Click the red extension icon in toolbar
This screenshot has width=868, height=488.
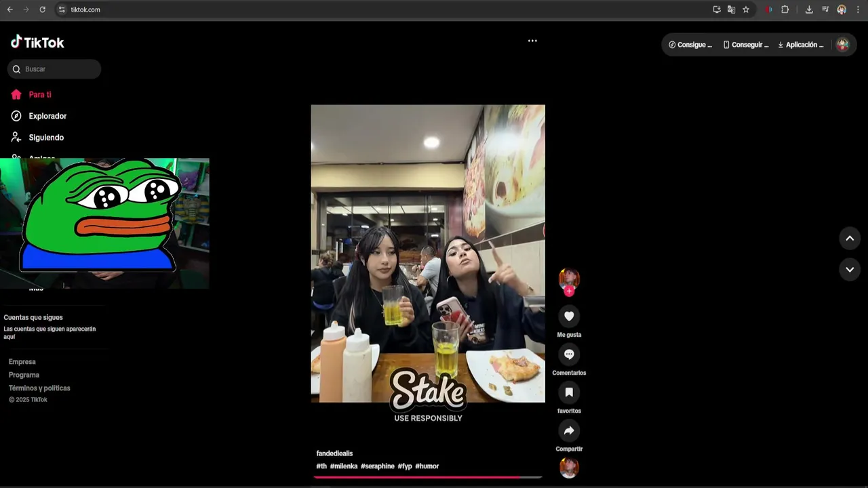pyautogui.click(x=768, y=9)
